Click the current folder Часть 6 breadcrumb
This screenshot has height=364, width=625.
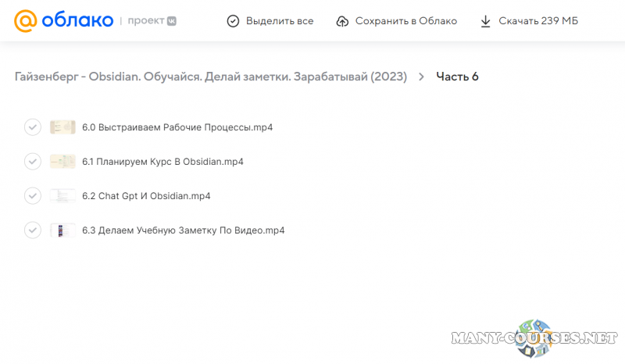click(457, 77)
